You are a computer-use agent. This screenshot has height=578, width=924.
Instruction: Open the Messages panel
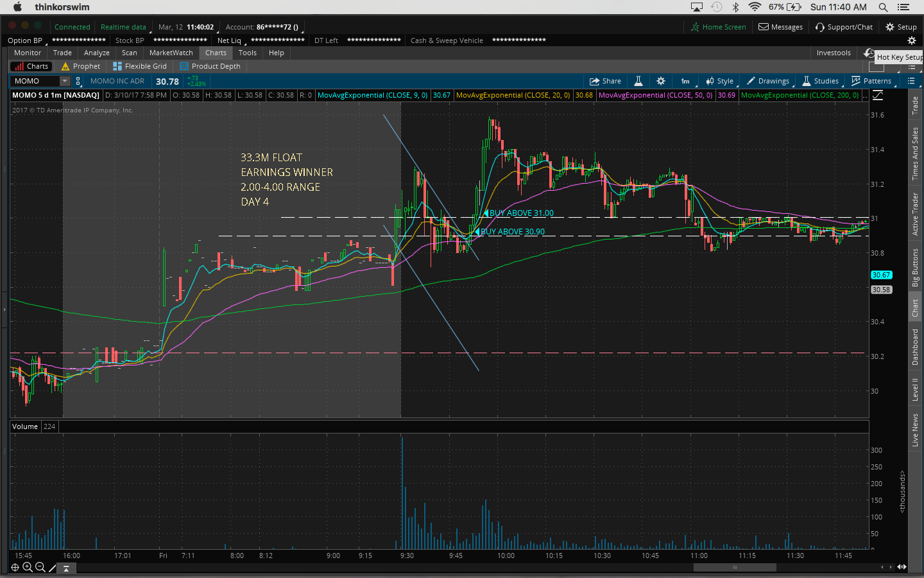click(780, 27)
